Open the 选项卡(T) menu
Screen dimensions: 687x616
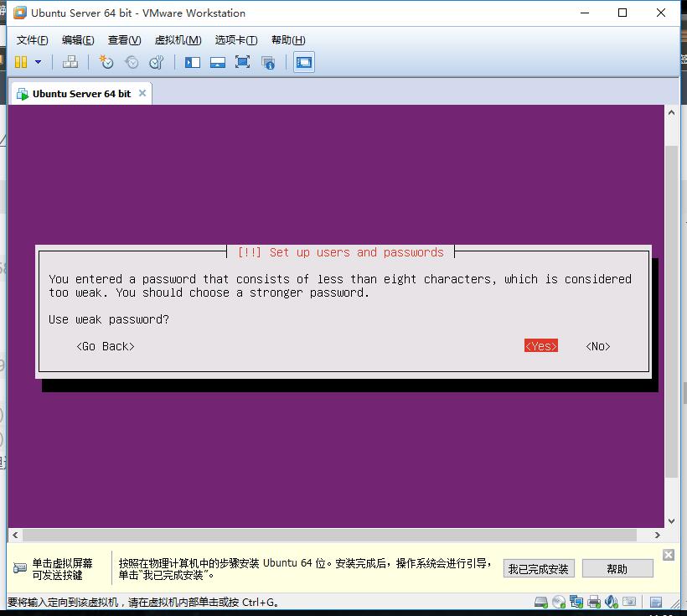pyautogui.click(x=236, y=40)
